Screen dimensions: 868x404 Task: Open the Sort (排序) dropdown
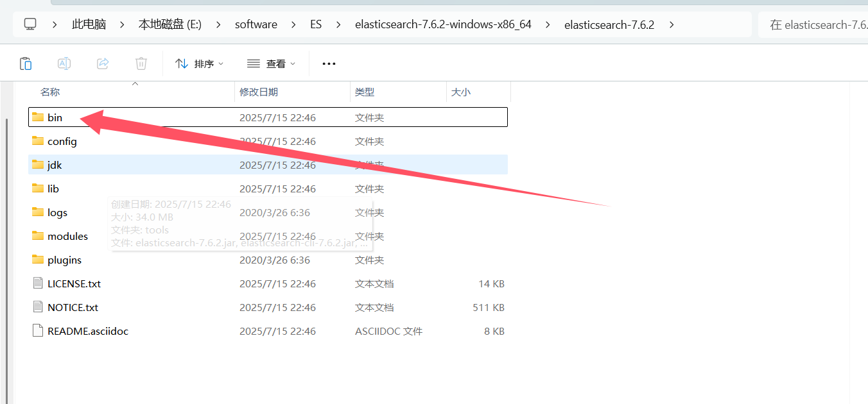200,63
